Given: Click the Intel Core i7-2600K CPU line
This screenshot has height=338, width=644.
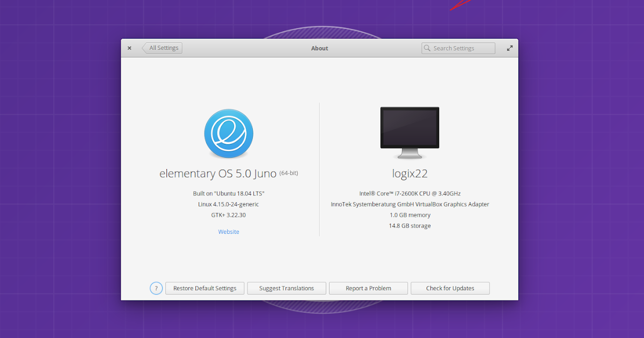Looking at the screenshot, I should [x=410, y=193].
